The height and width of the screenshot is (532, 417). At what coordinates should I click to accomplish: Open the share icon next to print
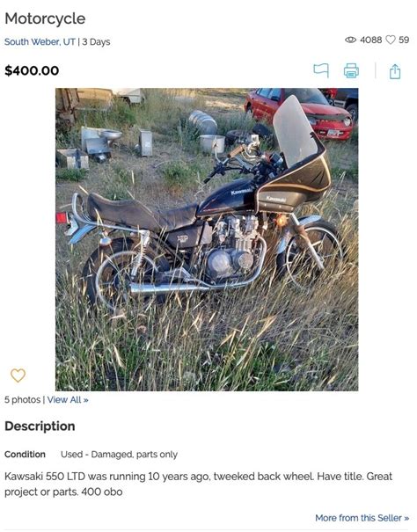pyautogui.click(x=395, y=71)
